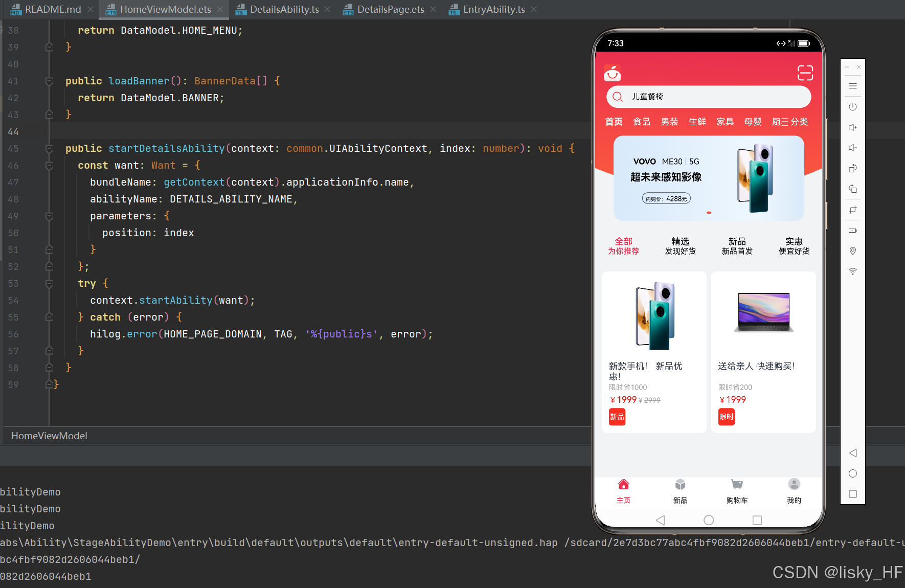Collapse const want fold at line 46
This screenshot has height=588, width=905.
click(49, 165)
